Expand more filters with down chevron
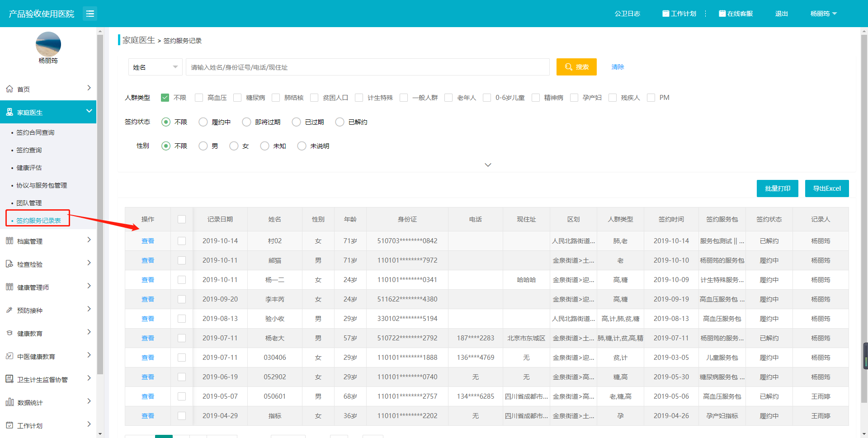Image resolution: width=868 pixels, height=438 pixels. 488,165
